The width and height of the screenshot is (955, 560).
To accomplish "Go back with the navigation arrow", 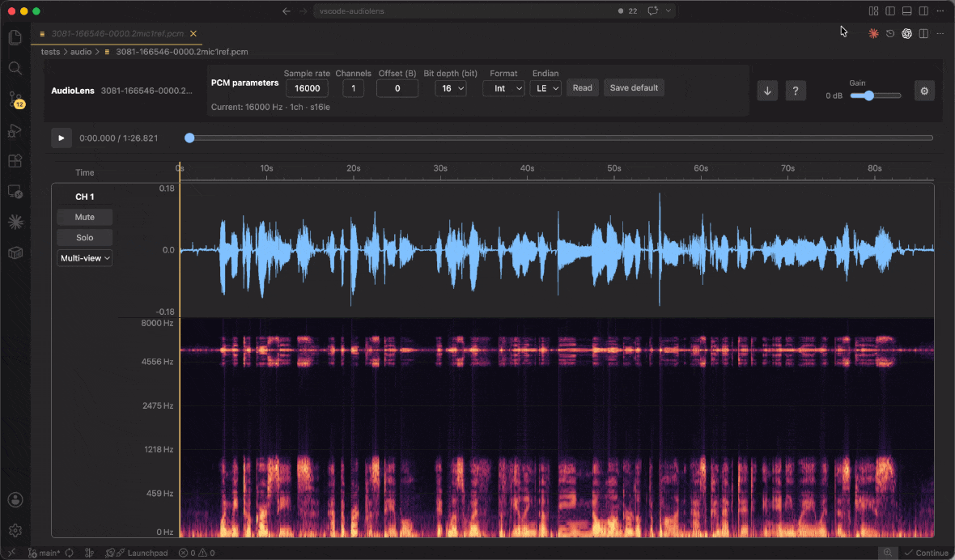I will tap(286, 11).
